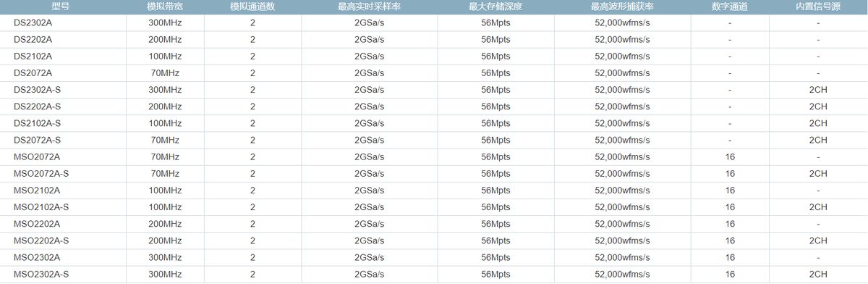Select digital channel 16 in MSO2072A row
Image resolution: width=868 pixels, height=284 pixels.
point(730,156)
